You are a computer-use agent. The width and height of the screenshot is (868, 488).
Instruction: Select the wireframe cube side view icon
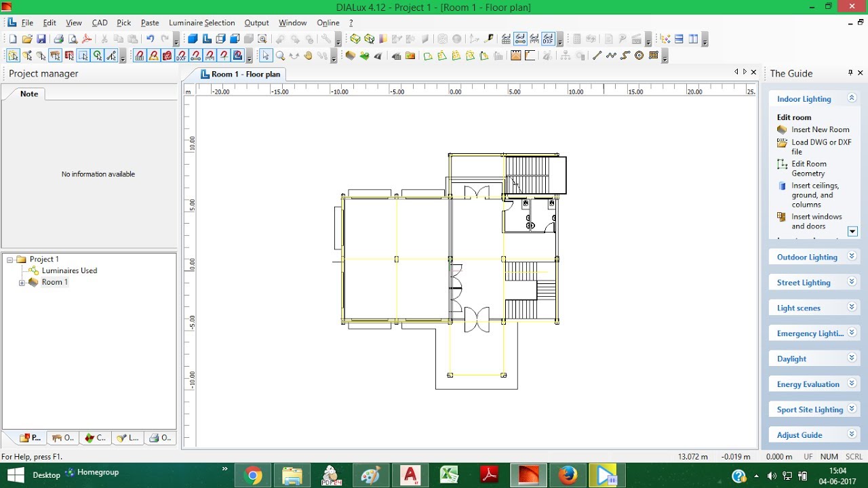point(220,39)
